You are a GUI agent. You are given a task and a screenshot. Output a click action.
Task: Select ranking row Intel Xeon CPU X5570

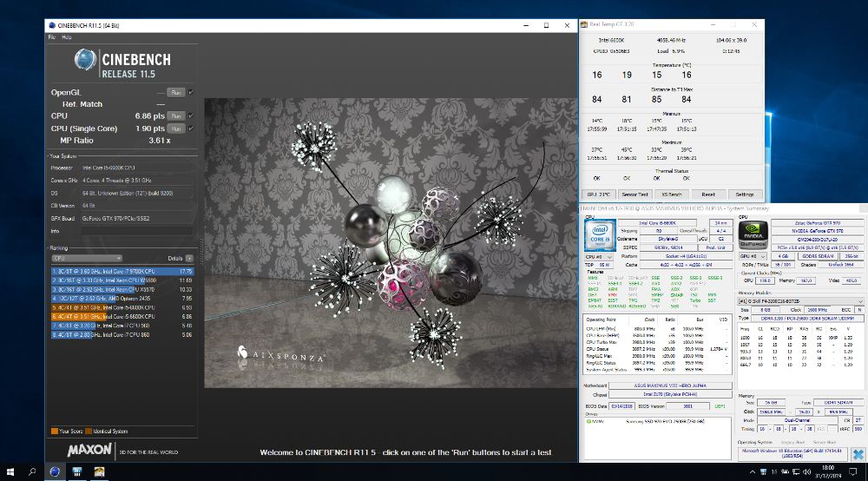(122, 289)
